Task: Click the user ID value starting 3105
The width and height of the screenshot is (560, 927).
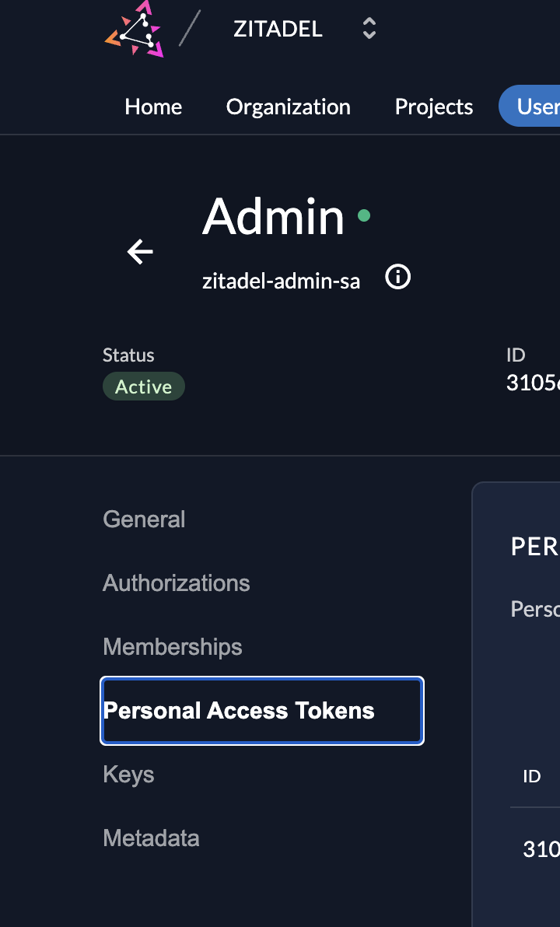Action: coord(534,383)
